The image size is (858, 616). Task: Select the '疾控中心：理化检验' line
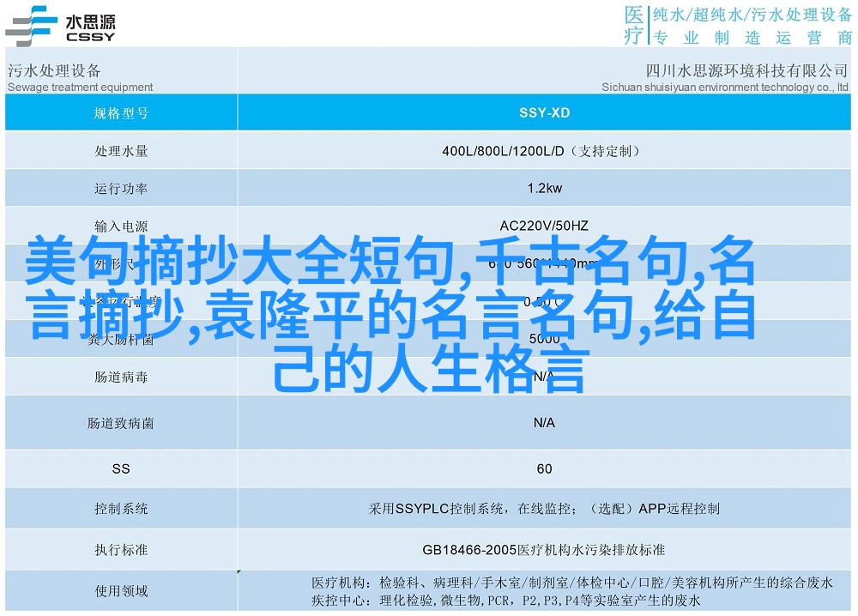pos(506,601)
